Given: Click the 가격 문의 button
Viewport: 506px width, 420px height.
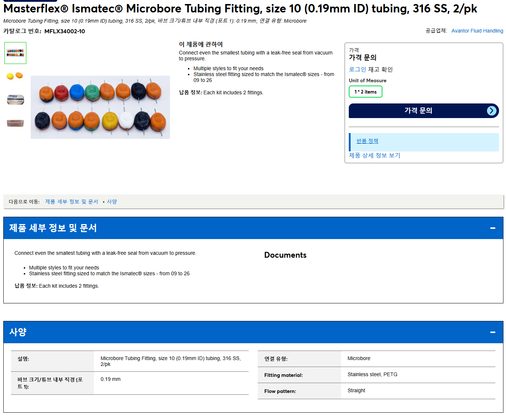Looking at the screenshot, I should (x=424, y=111).
